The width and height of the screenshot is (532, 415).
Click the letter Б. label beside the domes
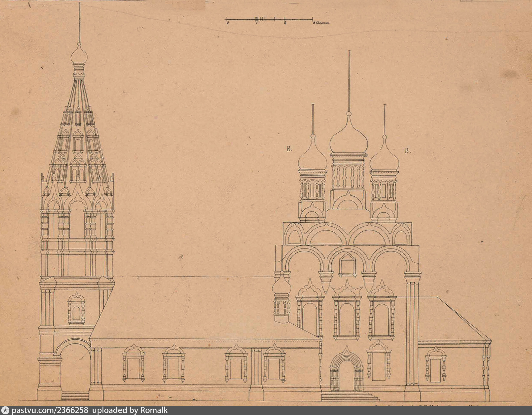289,149
